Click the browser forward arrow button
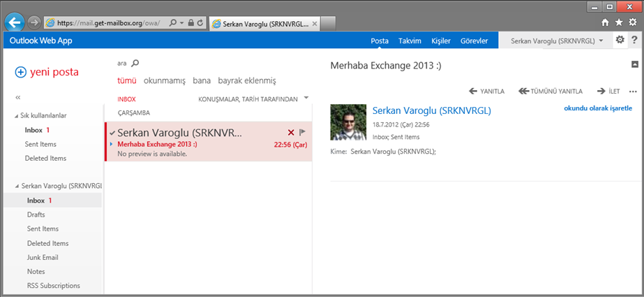The image size is (644, 297). tap(34, 22)
